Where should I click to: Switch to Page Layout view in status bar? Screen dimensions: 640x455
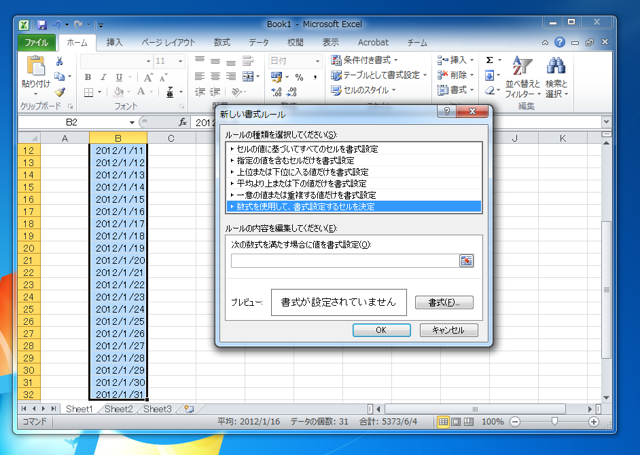(456, 422)
